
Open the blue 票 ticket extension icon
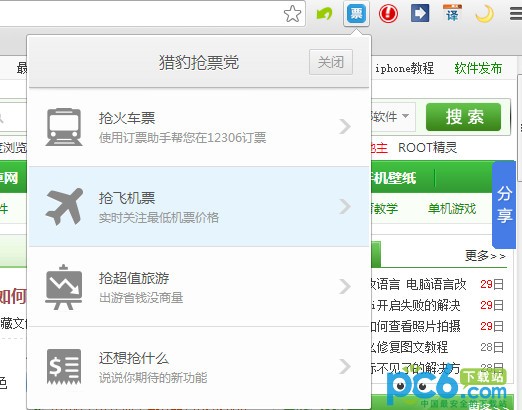(x=356, y=14)
